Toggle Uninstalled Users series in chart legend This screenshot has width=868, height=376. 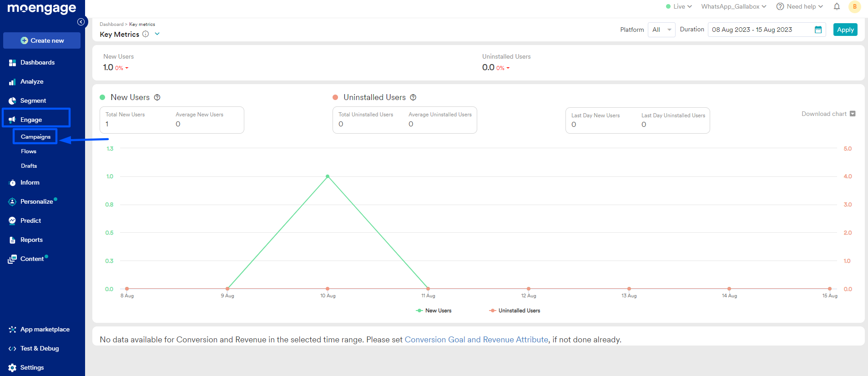(515, 311)
